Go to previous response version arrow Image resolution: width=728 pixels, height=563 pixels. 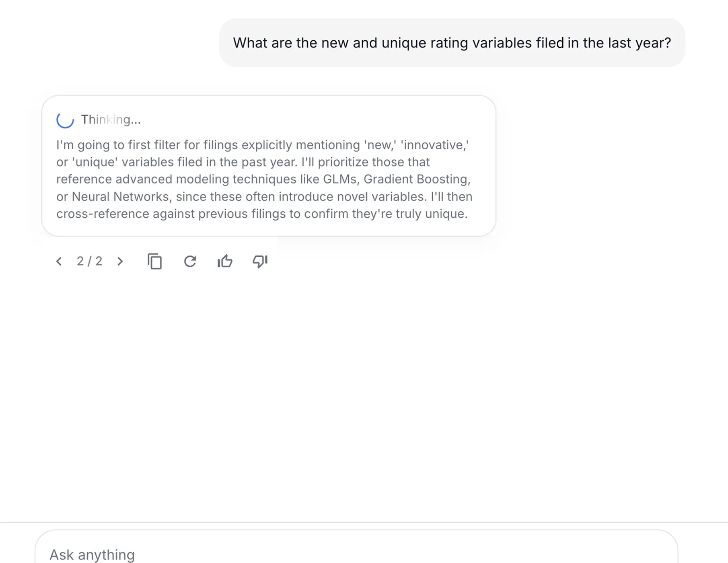(59, 262)
